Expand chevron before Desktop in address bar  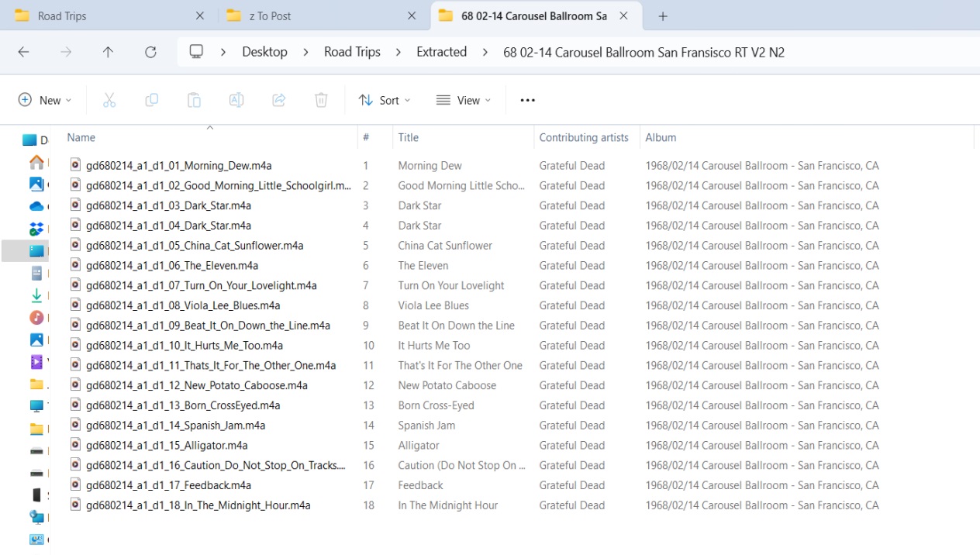(223, 52)
